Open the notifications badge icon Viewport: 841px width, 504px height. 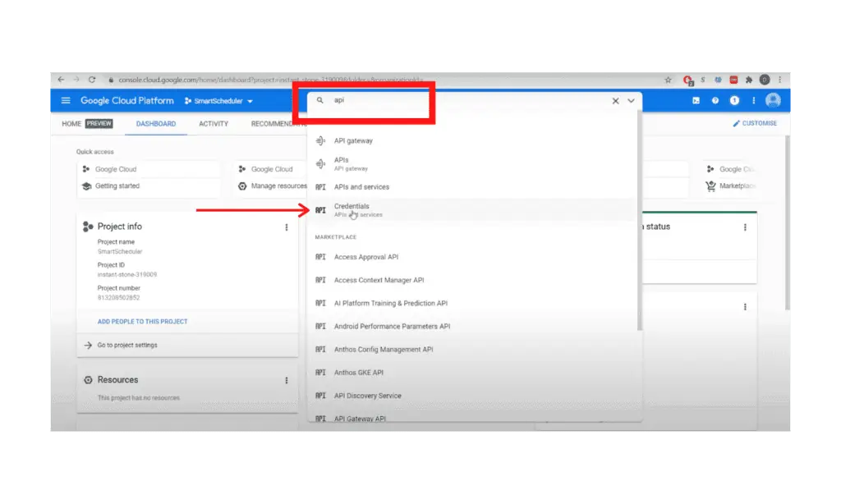[734, 101]
